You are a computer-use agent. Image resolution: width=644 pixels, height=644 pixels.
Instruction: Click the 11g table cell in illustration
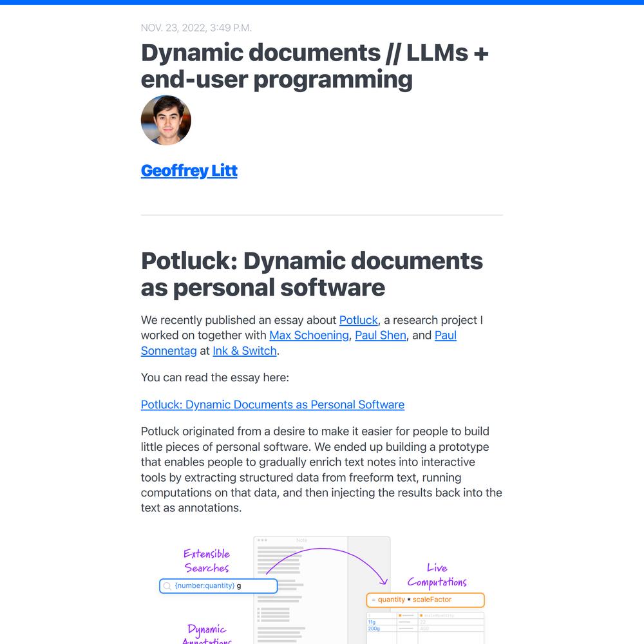[x=372, y=622]
